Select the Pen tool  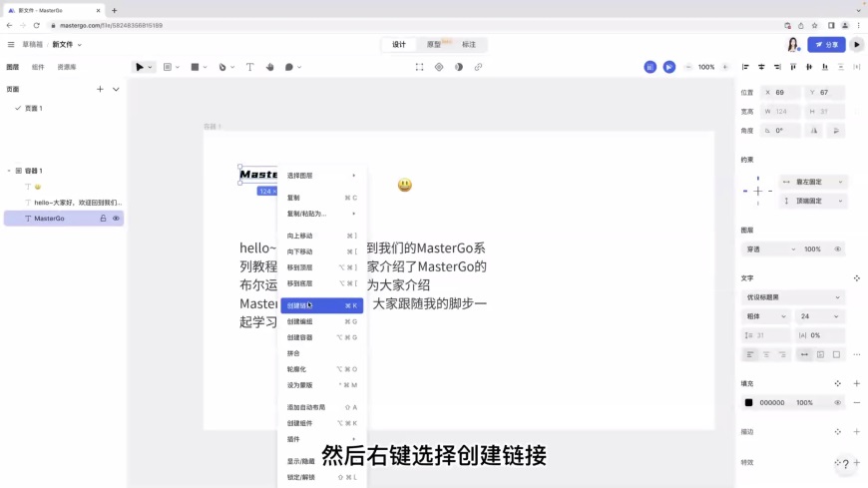[x=222, y=67]
